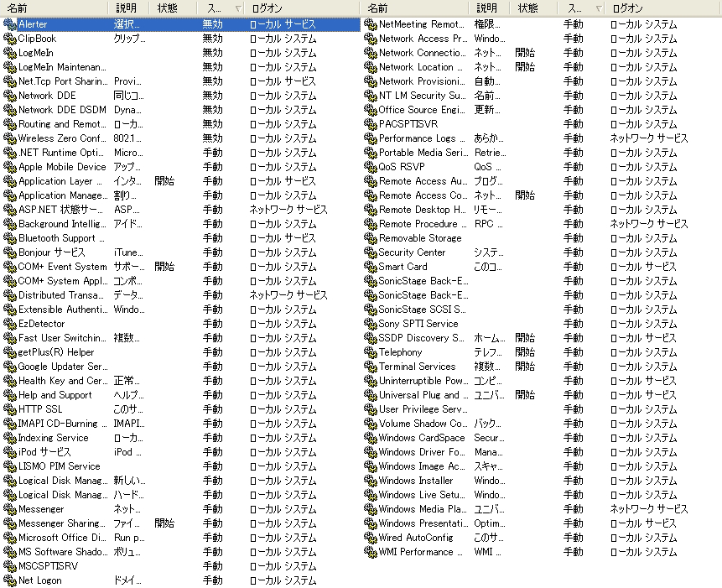Click the gear icon beside Security Center
722x588 pixels.
tap(370, 252)
